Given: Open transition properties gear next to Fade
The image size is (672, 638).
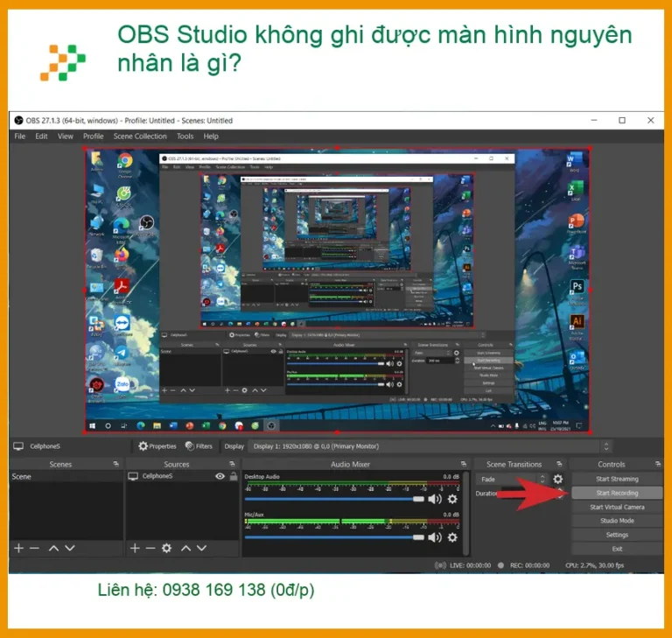Looking at the screenshot, I should pyautogui.click(x=558, y=479).
